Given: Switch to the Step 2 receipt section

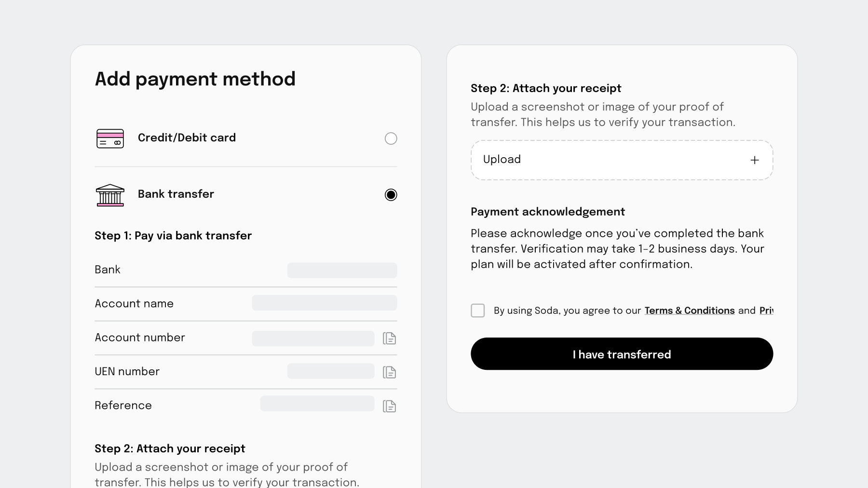Looking at the screenshot, I should click(545, 88).
